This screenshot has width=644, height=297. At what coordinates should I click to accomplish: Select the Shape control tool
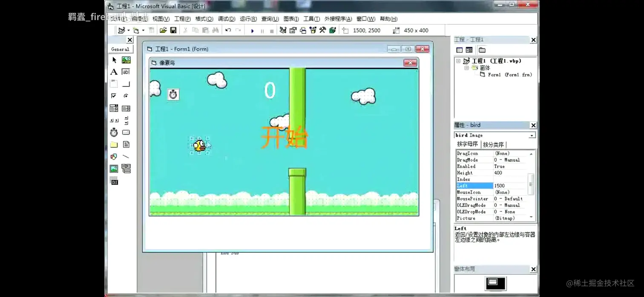tap(114, 157)
